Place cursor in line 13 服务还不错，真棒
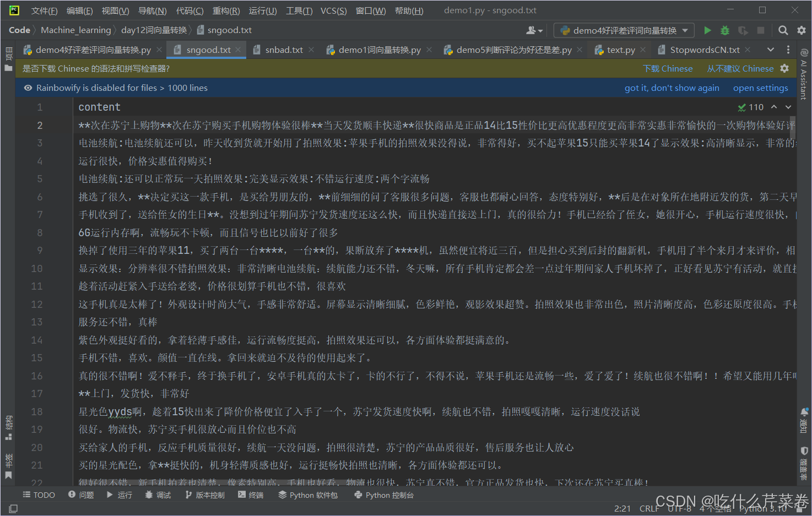 tap(118, 322)
